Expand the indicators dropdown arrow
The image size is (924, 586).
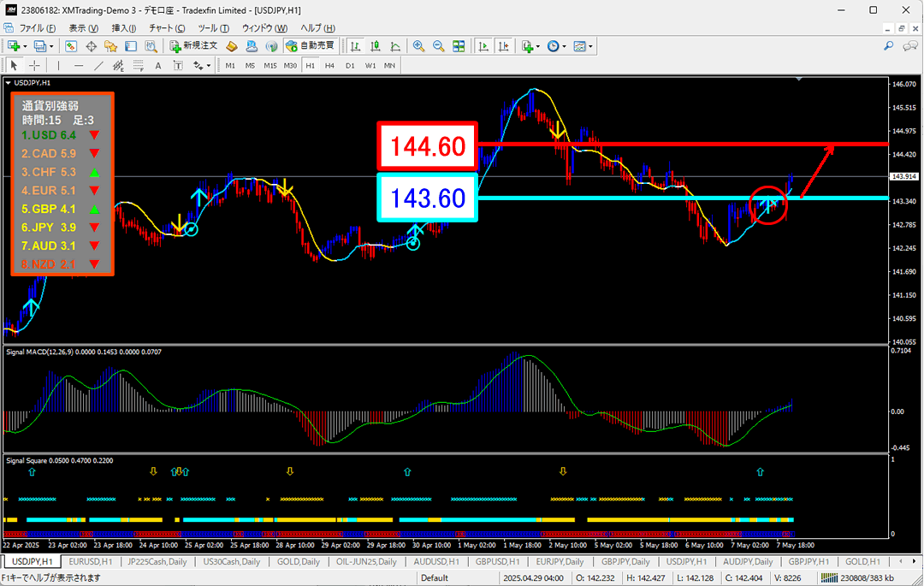[538, 46]
